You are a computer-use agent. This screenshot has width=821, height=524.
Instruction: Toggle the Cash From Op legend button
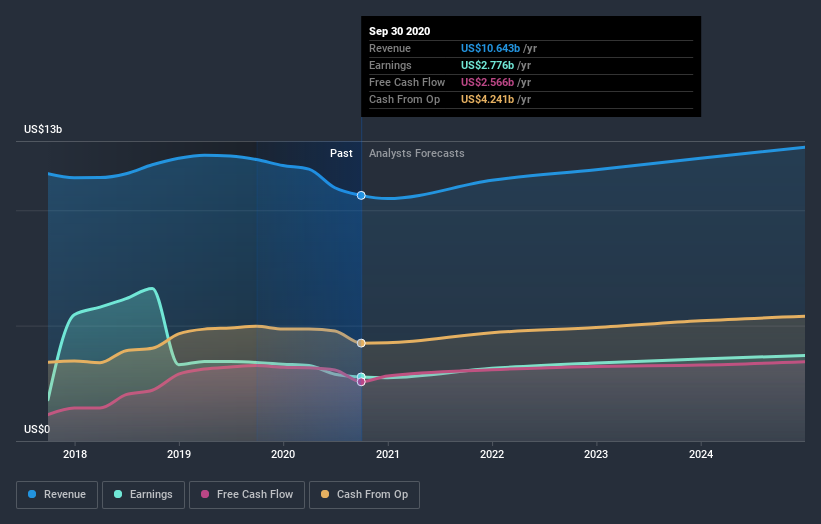364,495
